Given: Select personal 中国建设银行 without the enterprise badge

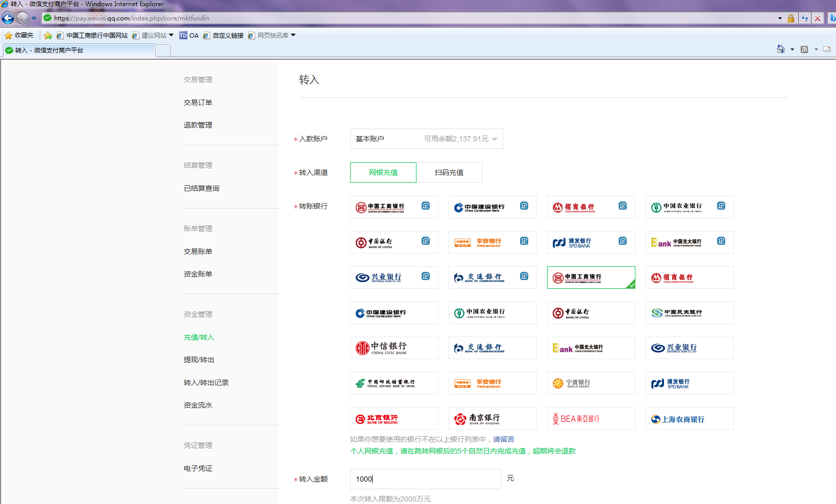Looking at the screenshot, I should click(394, 313).
